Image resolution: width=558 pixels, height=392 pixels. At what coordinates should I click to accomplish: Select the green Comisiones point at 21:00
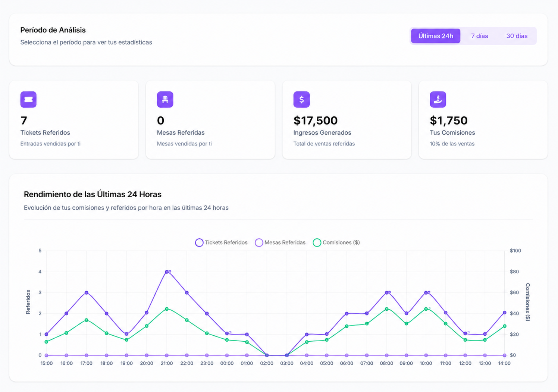coord(167,309)
